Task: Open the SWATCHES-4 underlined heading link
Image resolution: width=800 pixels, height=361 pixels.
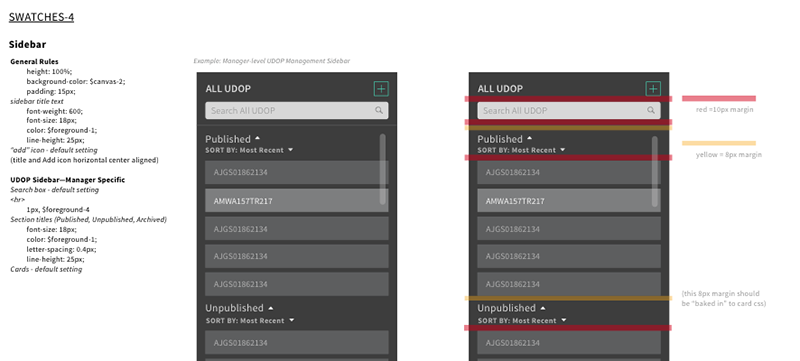Action: [x=41, y=17]
